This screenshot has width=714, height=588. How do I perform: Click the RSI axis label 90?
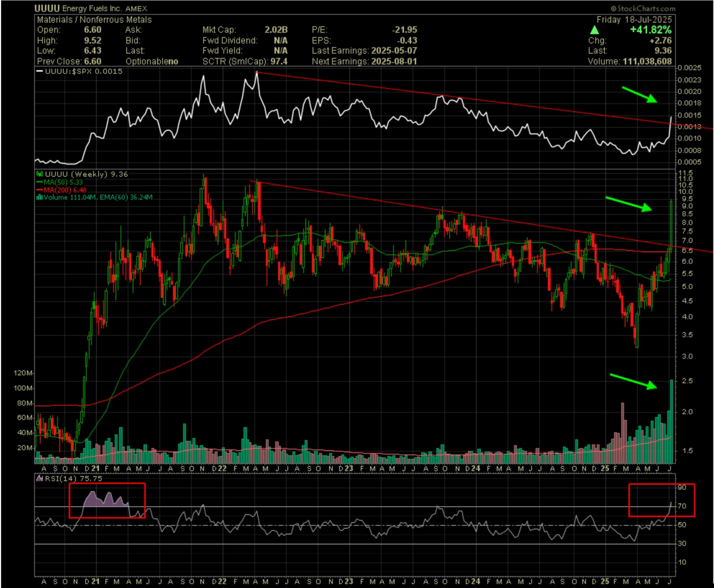682,488
